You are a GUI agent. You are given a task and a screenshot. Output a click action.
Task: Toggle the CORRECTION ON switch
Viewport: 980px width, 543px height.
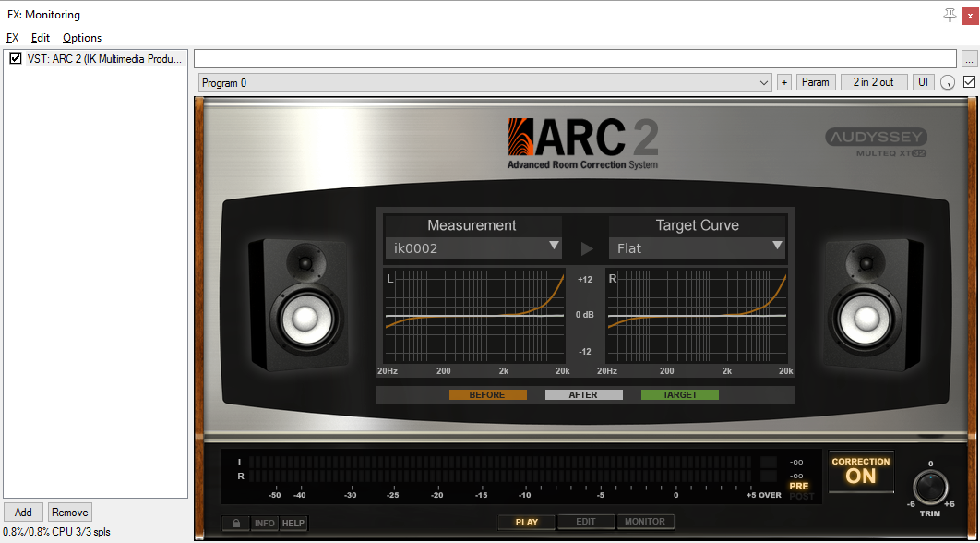(x=861, y=471)
